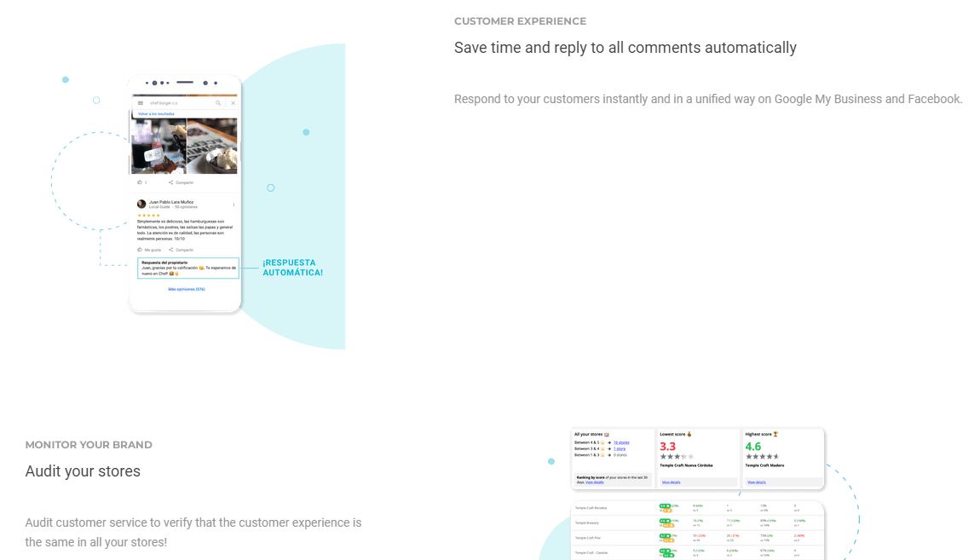Click the 'Audit your stores' heading
This screenshot has width=980, height=560.
(83, 471)
